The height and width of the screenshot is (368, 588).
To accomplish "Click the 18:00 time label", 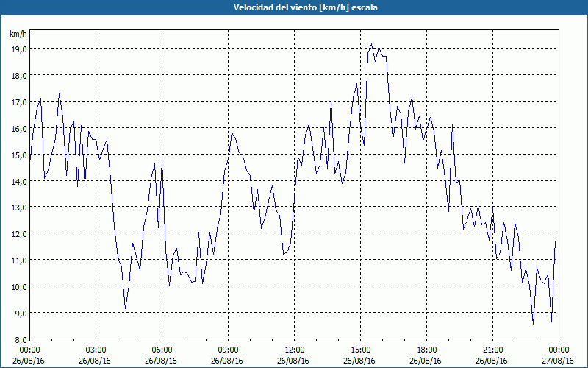I will (x=427, y=350).
